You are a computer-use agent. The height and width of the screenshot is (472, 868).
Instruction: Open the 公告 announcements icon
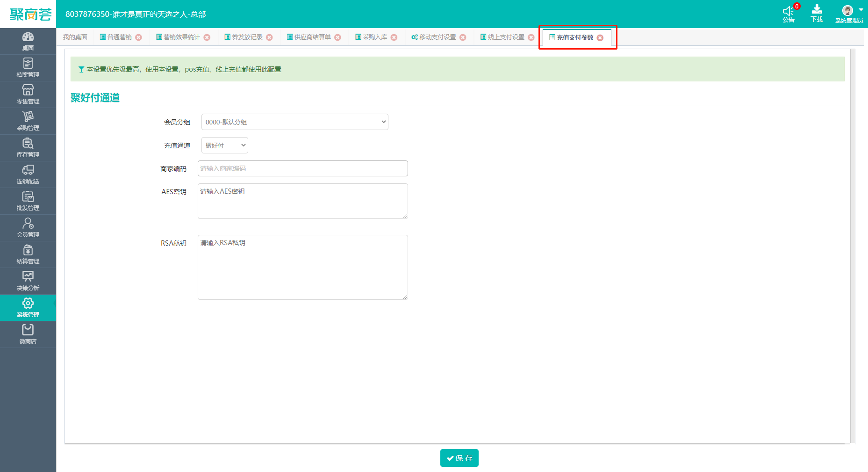tap(789, 14)
